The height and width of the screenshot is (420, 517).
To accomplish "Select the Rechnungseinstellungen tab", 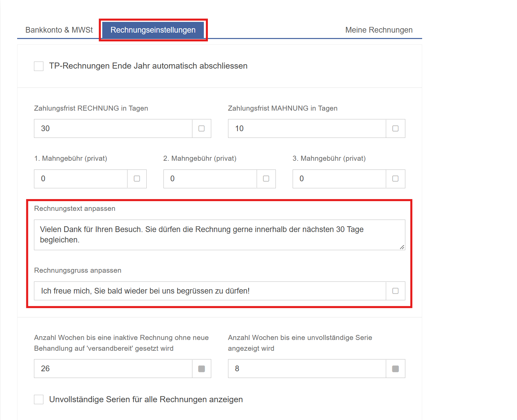I will (x=153, y=30).
